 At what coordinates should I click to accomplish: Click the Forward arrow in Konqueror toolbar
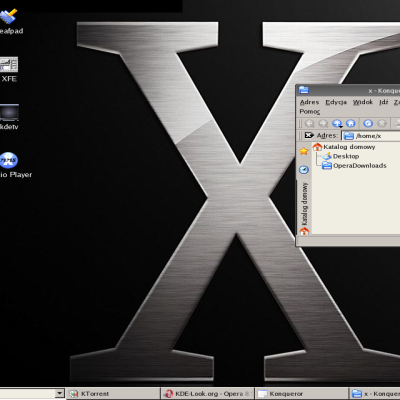tap(323, 124)
